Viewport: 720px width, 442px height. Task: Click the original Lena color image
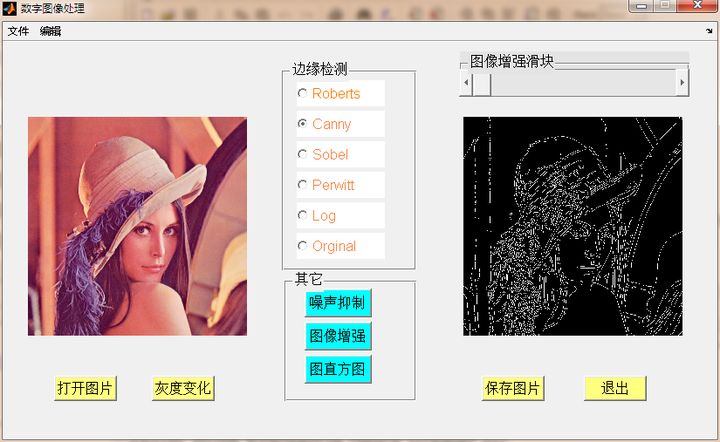coord(137,226)
